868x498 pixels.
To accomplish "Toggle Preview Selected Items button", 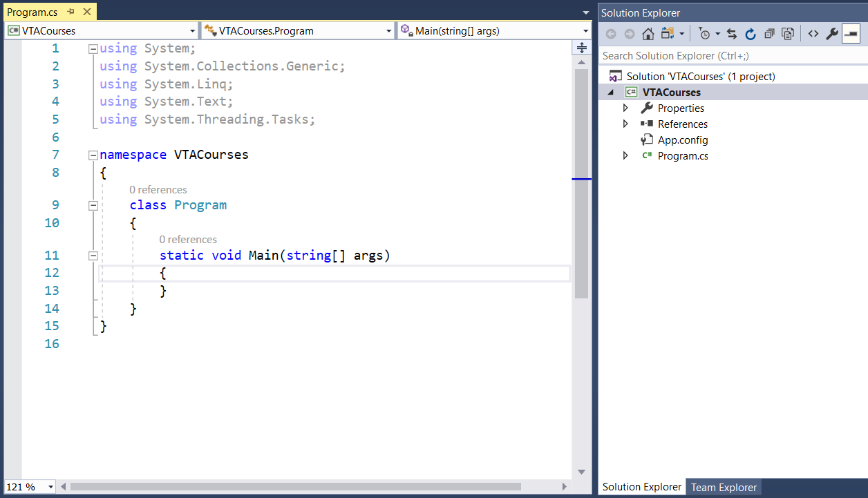I will [x=851, y=34].
